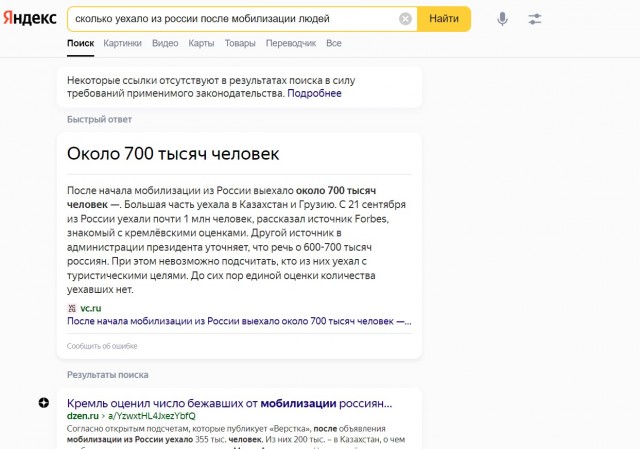Switch to the Картинки tab
This screenshot has width=640, height=449.
coord(122,43)
